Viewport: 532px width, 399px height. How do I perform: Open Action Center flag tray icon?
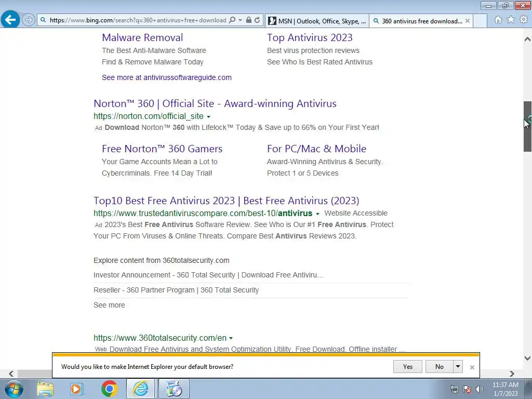click(x=467, y=389)
